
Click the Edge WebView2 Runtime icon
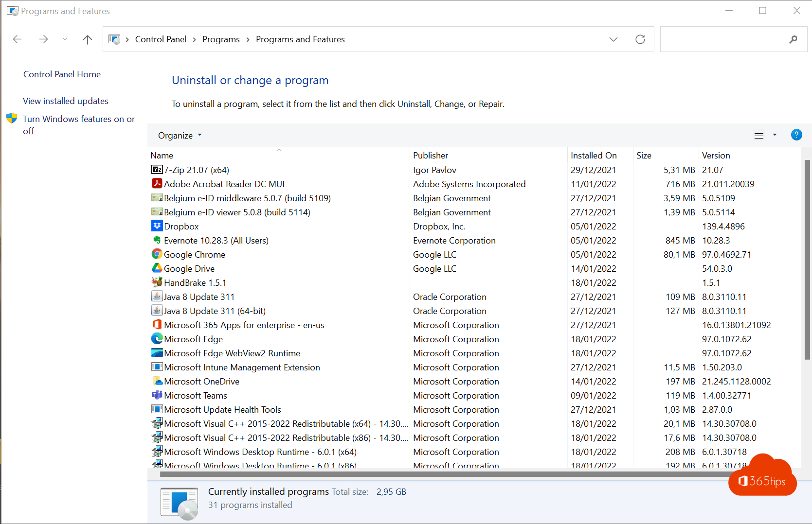(x=157, y=353)
